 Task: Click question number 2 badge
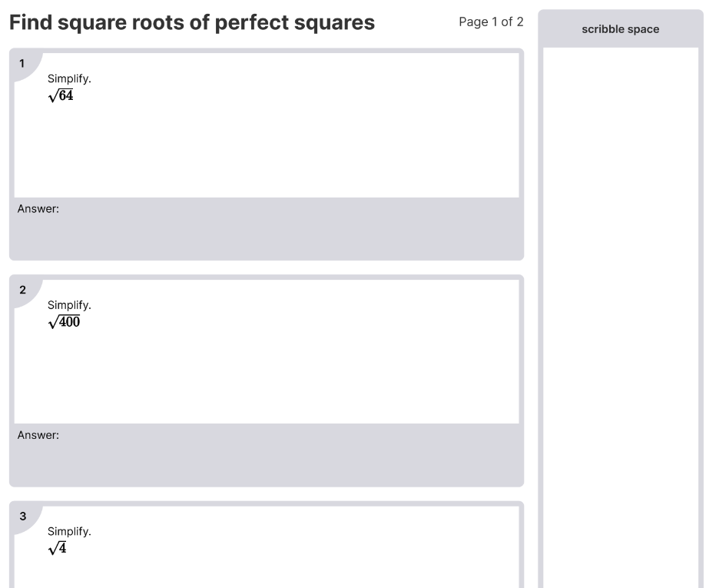22,290
